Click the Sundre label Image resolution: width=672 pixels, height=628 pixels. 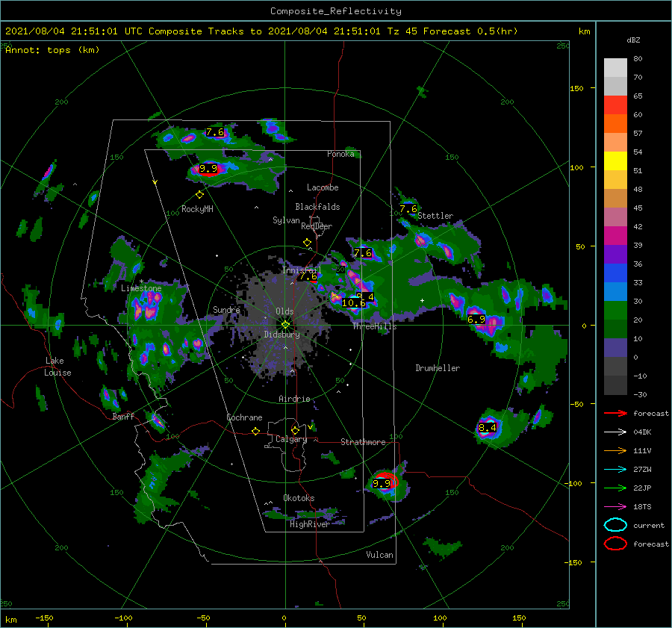[226, 309]
